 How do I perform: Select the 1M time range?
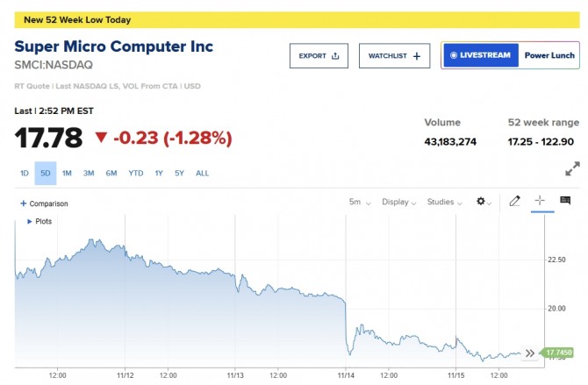tap(67, 173)
